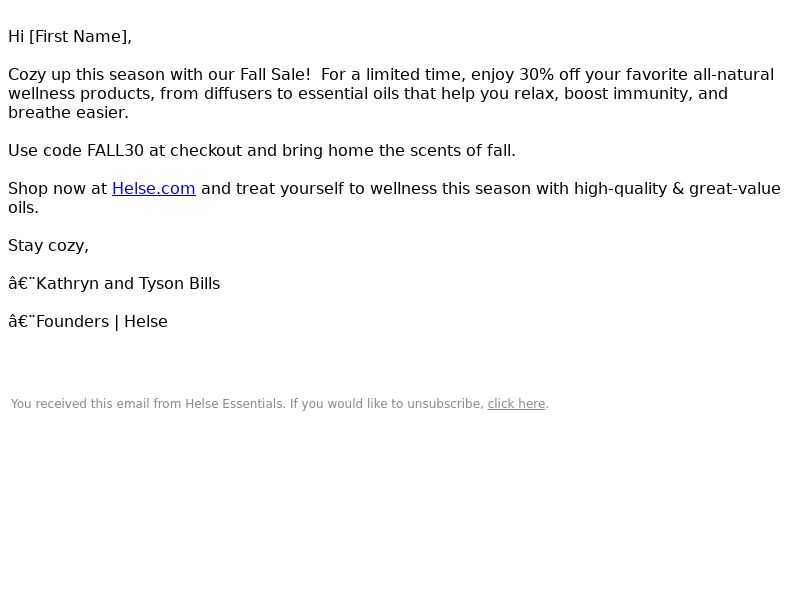Click the 'Shop now at' text
800x600 pixels.
[x=58, y=189]
